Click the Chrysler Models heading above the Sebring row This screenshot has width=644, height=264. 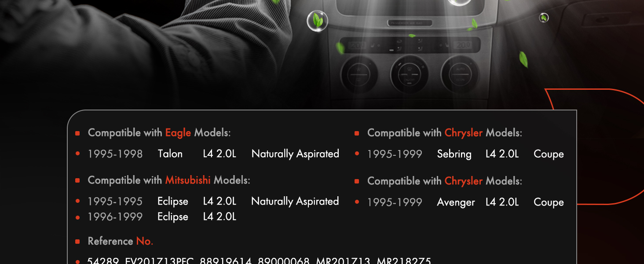click(445, 132)
